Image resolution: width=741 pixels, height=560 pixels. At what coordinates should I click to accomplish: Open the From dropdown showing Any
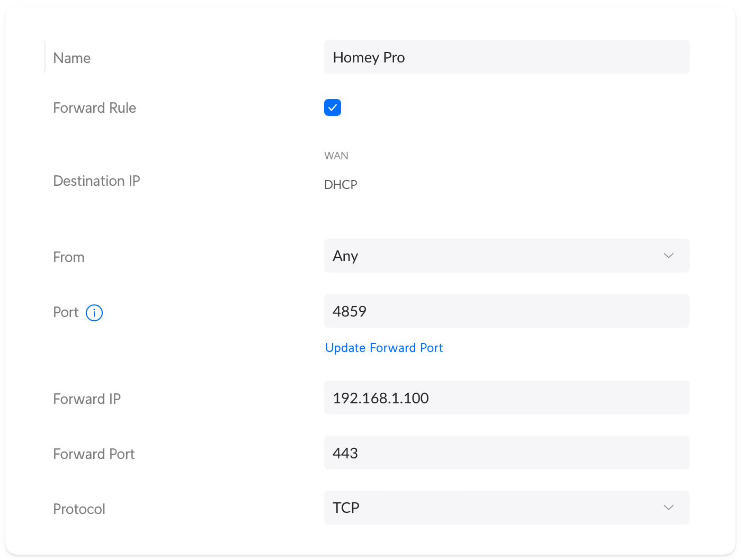coord(506,256)
